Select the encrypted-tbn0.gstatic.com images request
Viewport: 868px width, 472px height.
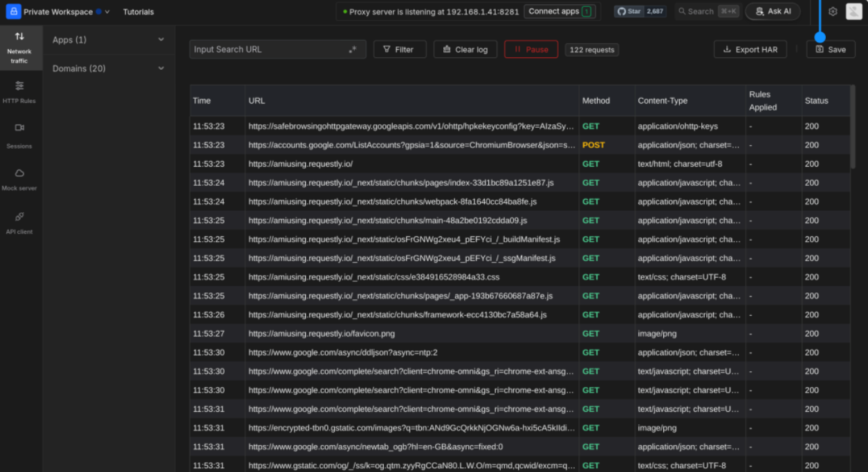519,428
